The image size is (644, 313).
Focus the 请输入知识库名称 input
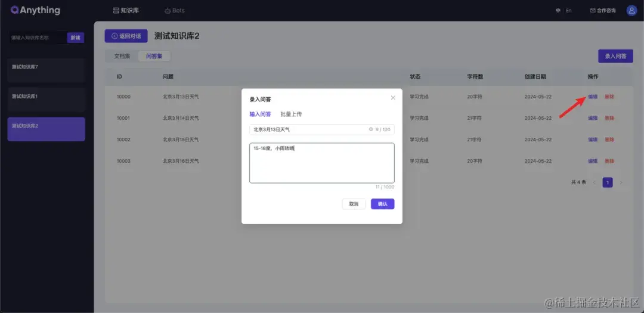[37, 38]
